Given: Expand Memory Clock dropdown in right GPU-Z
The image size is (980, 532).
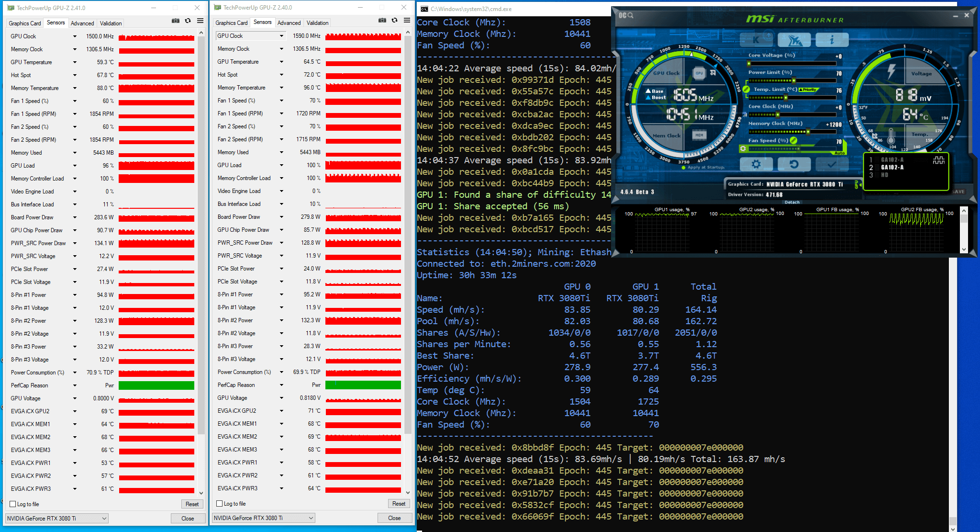Looking at the screenshot, I should point(281,49).
